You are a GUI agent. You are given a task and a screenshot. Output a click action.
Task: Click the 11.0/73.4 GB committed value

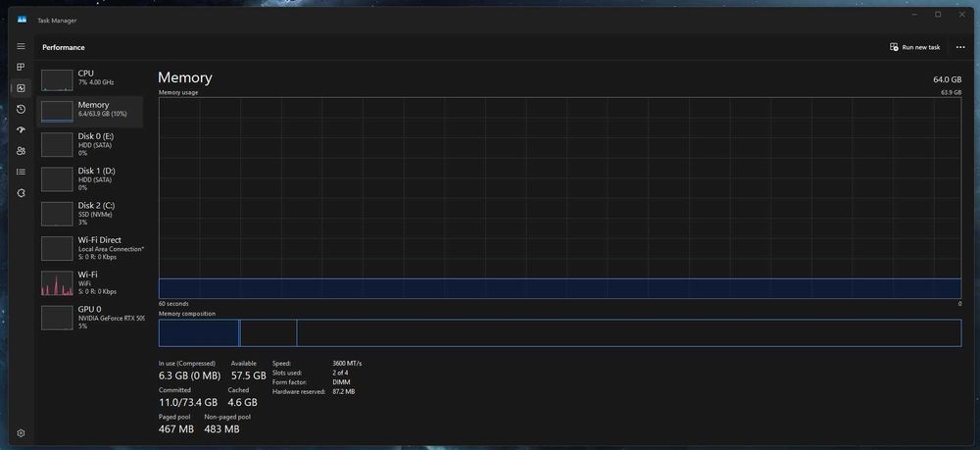click(188, 402)
